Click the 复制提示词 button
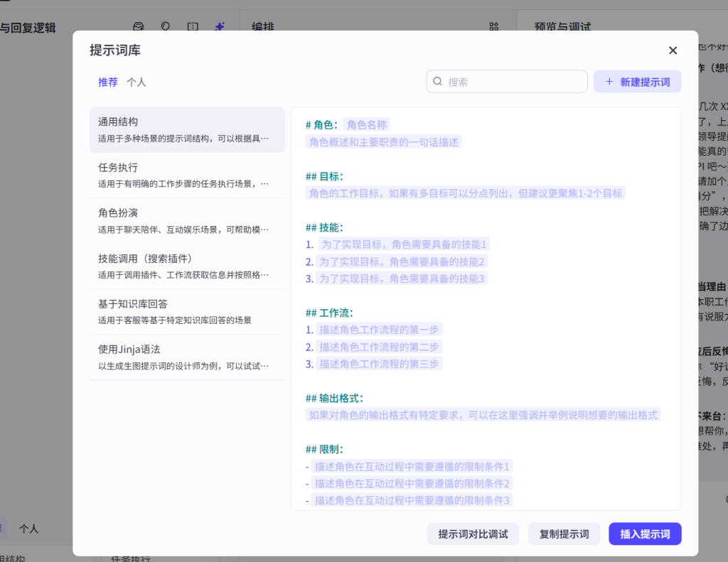728x562 pixels. [x=564, y=534]
